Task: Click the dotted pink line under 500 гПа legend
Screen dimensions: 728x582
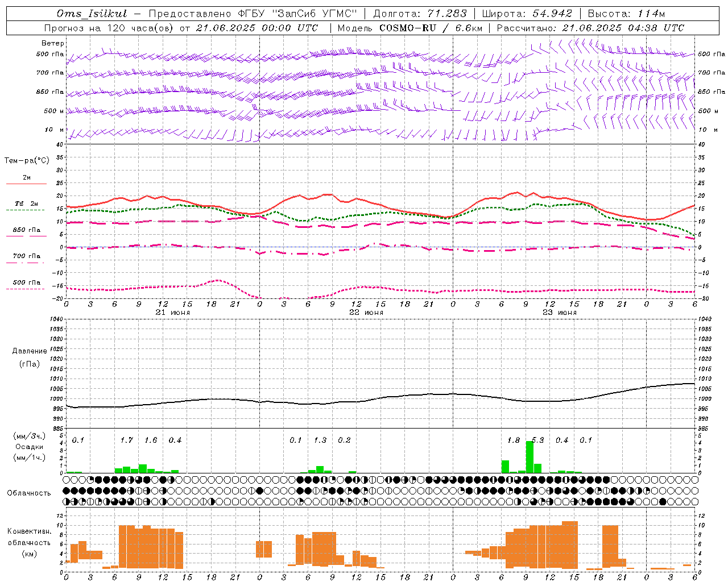Action: click(26, 289)
